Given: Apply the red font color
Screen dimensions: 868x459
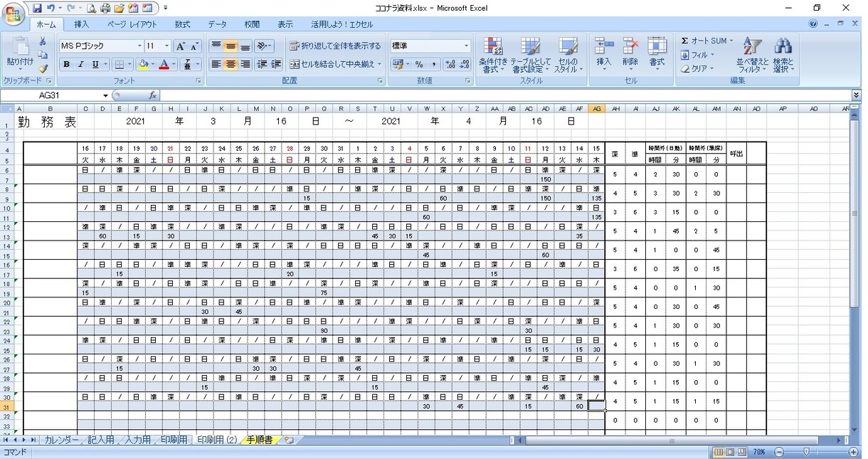Looking at the screenshot, I should coord(164,64).
